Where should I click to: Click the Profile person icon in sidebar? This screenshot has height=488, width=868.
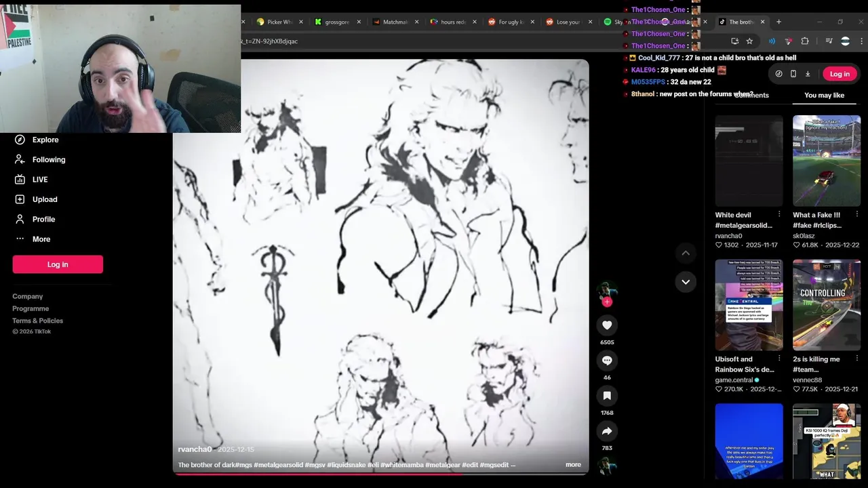point(20,219)
